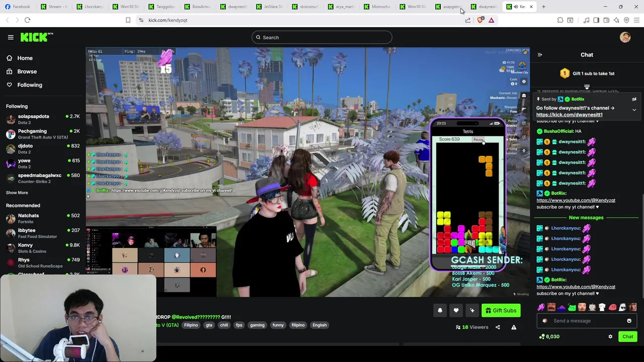Viewport: 644px width, 362px height.
Task: Expand Show More followed channels
Action: tap(17, 193)
